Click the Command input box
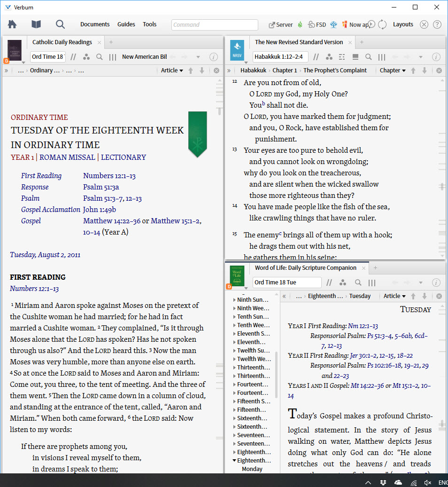Screen dimensions: 448x487 215,25
